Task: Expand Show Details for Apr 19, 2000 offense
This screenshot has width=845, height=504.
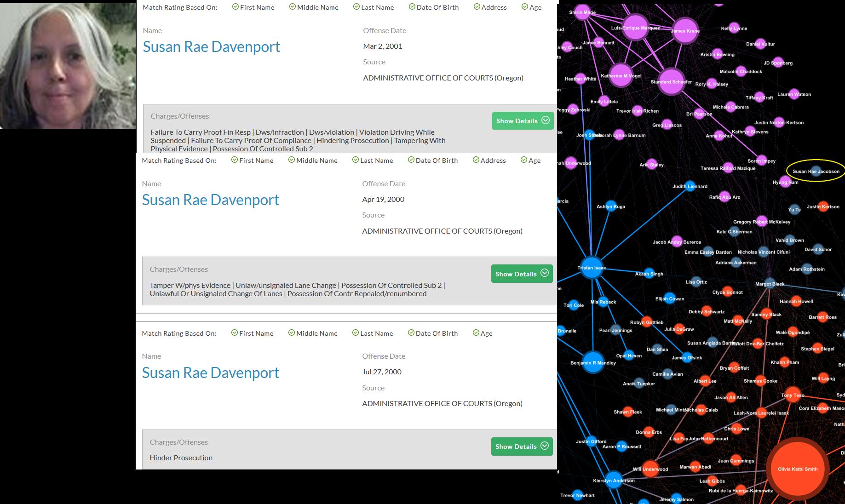Action: 522,274
